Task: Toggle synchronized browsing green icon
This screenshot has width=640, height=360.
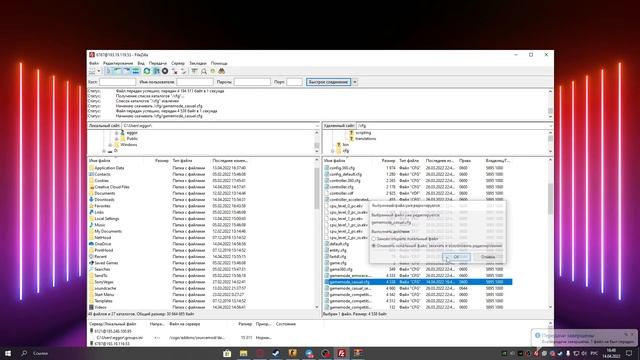Action: pos(213,71)
